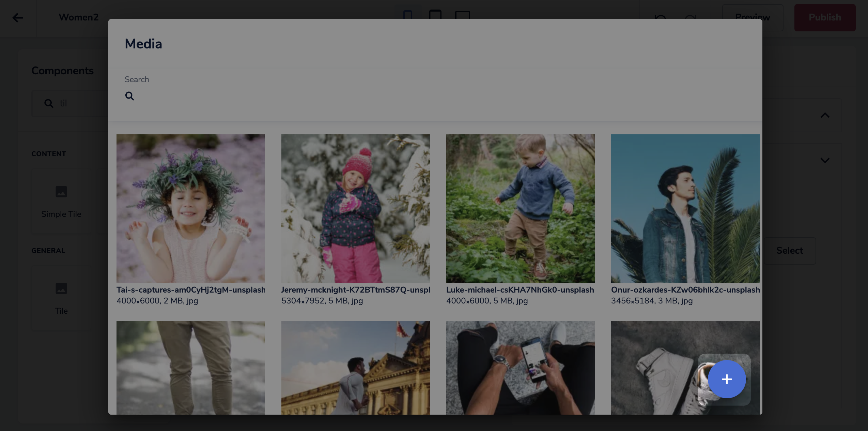The height and width of the screenshot is (431, 868).
Task: Click the Jeremy-mcknight-K72BTtmS87Q filename
Action: (x=356, y=290)
